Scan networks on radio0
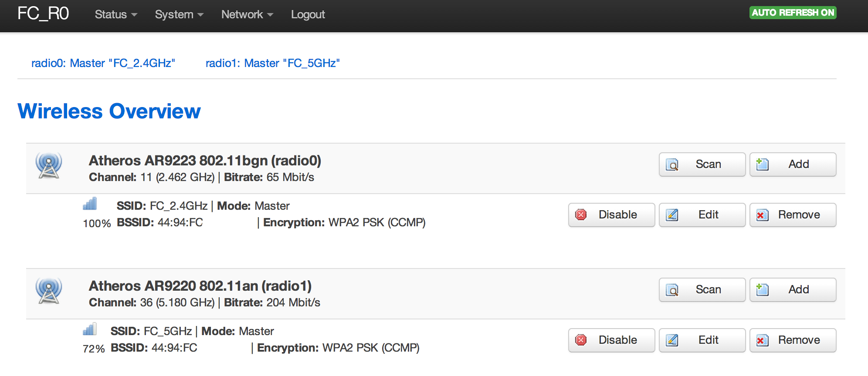This screenshot has width=868, height=376. pos(702,164)
